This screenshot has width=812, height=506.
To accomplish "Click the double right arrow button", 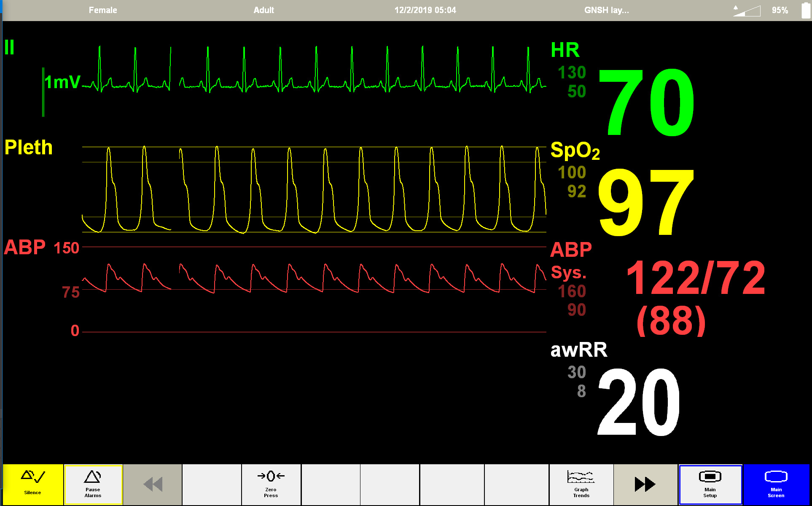I will click(x=645, y=484).
